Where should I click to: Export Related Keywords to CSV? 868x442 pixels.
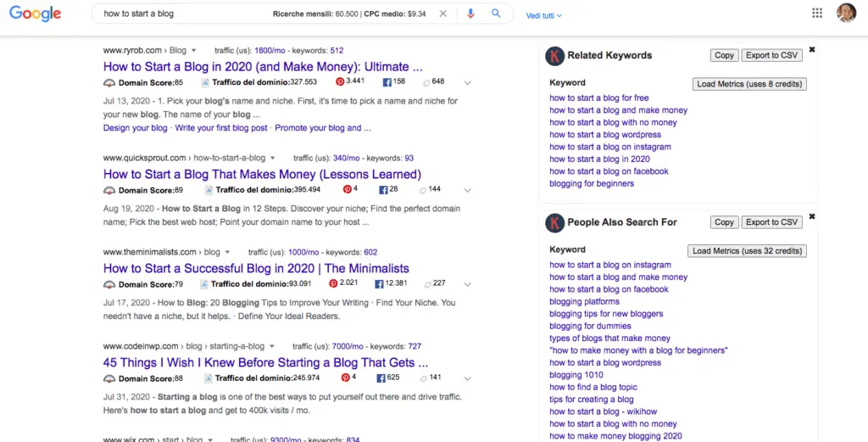coord(771,55)
